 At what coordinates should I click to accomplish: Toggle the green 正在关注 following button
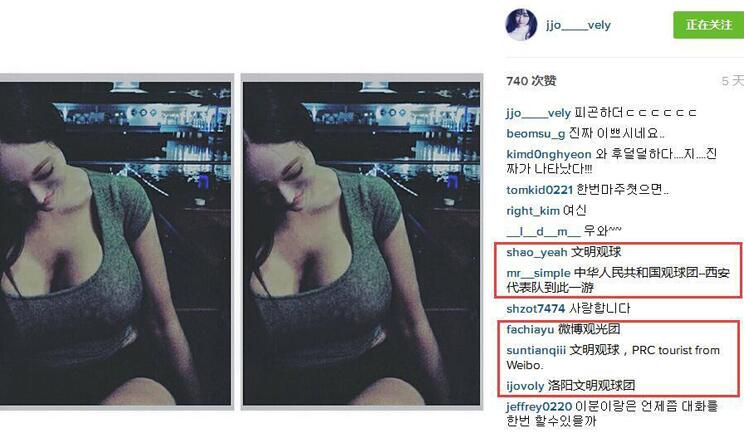[x=708, y=25]
